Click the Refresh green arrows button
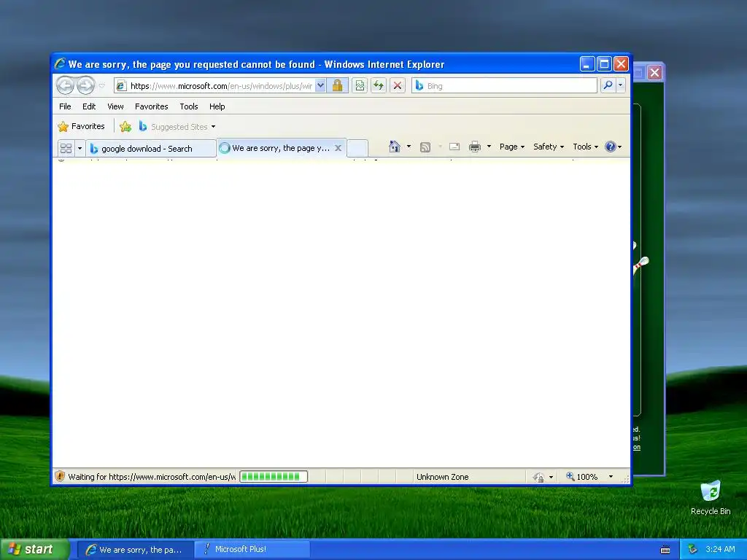The width and height of the screenshot is (747, 560). [x=379, y=86]
